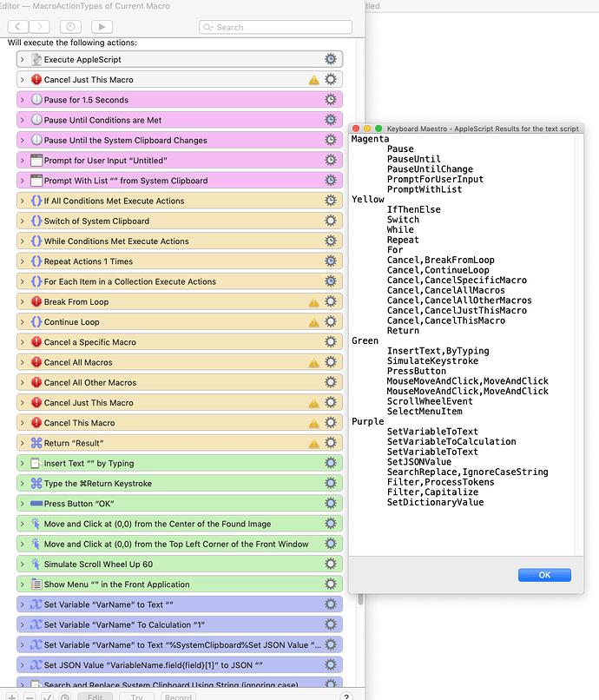Select "Cancel,BreakFromLoop" line in results window
Image resolution: width=599 pixels, height=700 pixels.
click(x=440, y=260)
